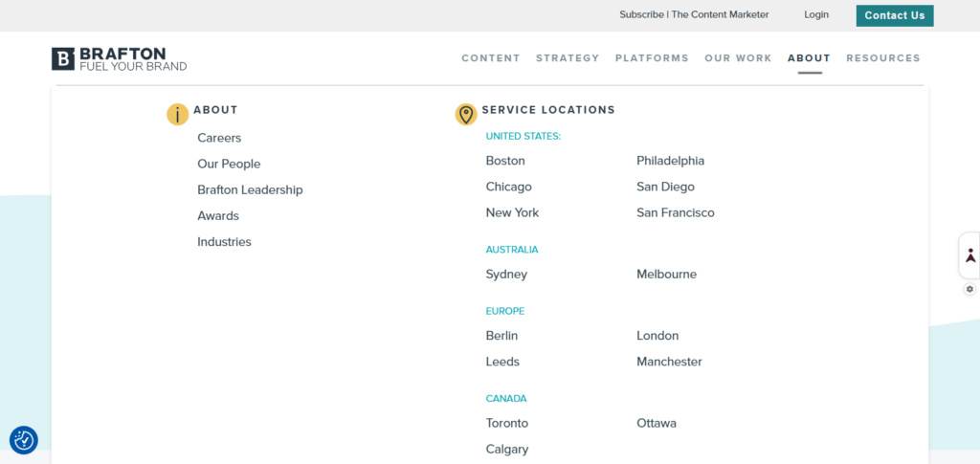The width and height of the screenshot is (980, 464).
Task: Select the Toronto location
Action: (507, 424)
